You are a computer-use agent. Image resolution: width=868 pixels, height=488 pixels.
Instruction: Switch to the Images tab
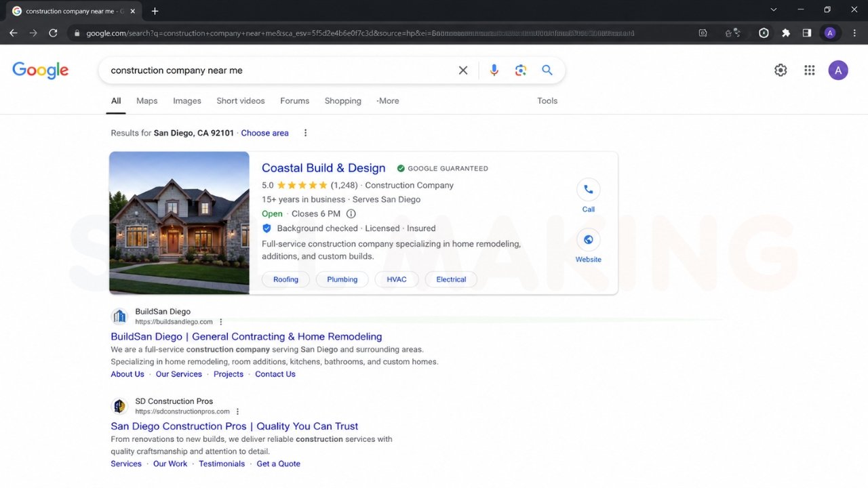pos(187,101)
